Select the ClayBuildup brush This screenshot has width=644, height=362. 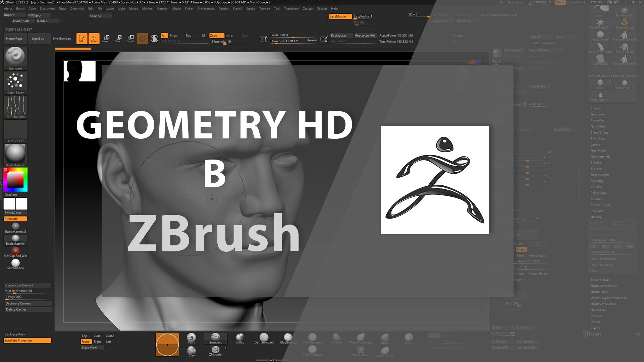click(288, 339)
